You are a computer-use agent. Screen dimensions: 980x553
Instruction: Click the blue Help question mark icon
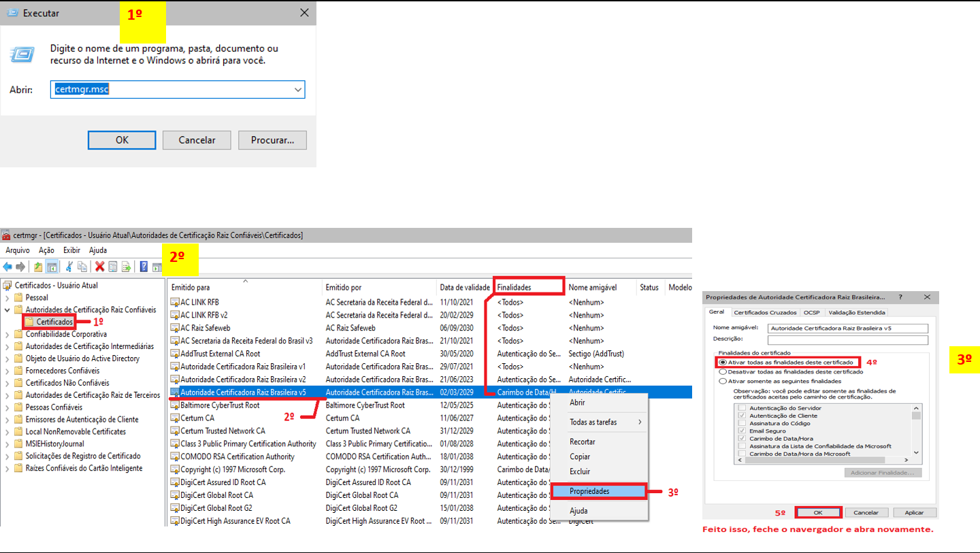144,267
